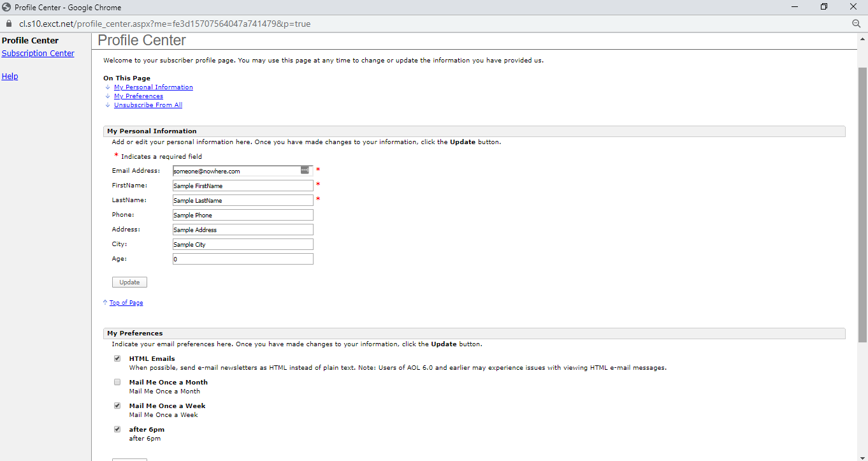
Task: Enable the Mail Me Once a Month checkbox
Action: tap(117, 381)
